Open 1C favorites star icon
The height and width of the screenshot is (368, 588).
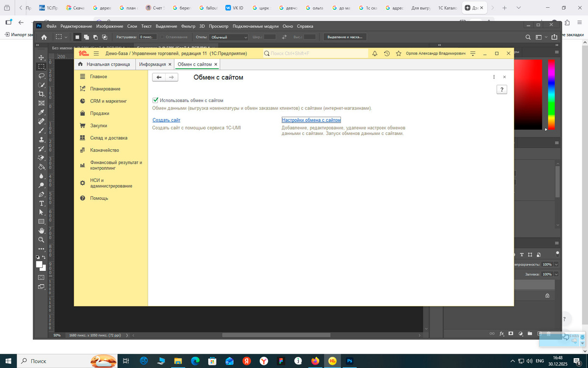tap(398, 53)
